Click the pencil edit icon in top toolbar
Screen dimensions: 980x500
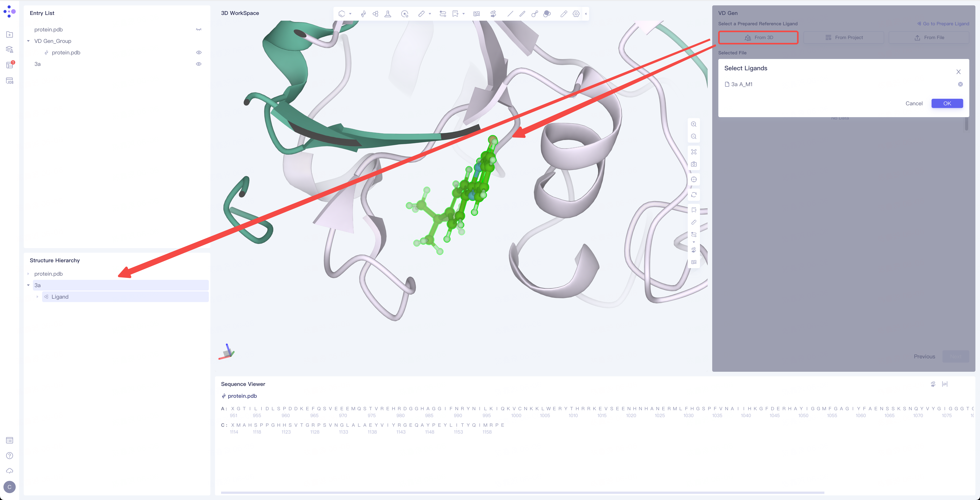pos(564,14)
